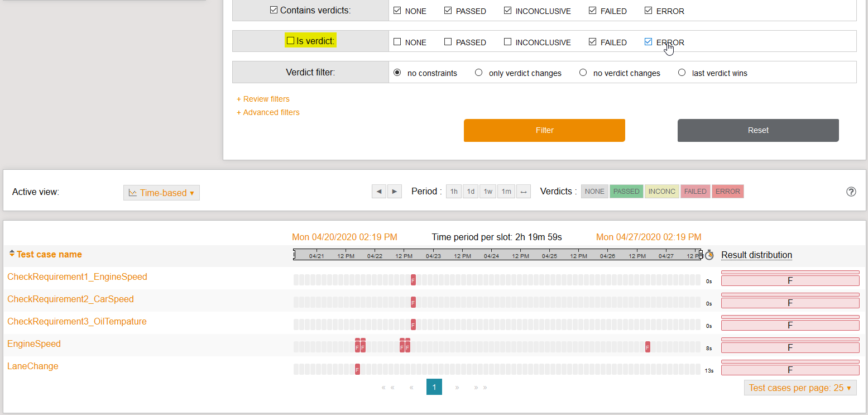Expand Advanced filters section
This screenshot has width=868, height=415.
click(268, 112)
